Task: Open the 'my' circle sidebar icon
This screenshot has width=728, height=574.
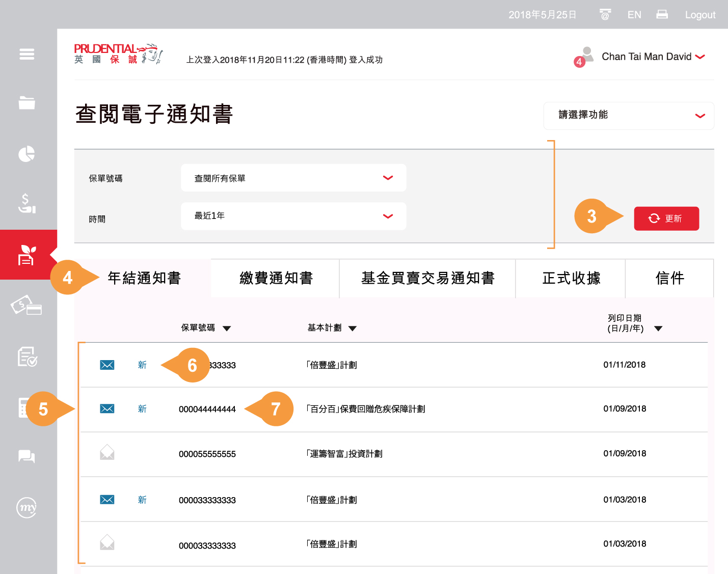Action: (27, 507)
